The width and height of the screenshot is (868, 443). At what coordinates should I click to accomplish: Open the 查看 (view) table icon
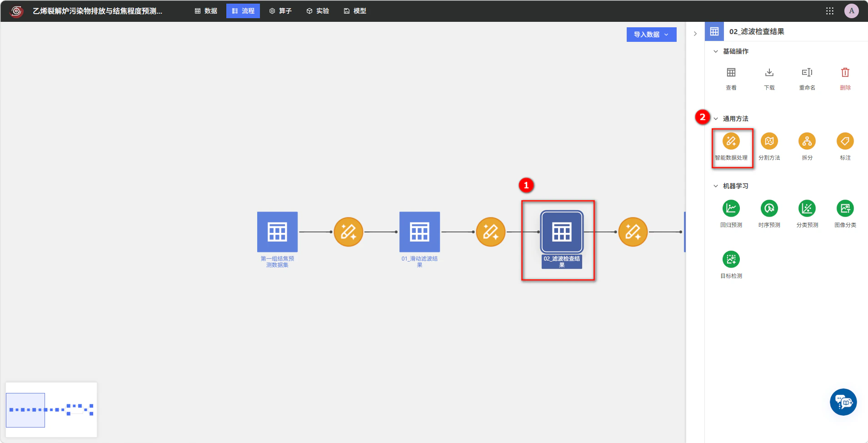pyautogui.click(x=731, y=73)
